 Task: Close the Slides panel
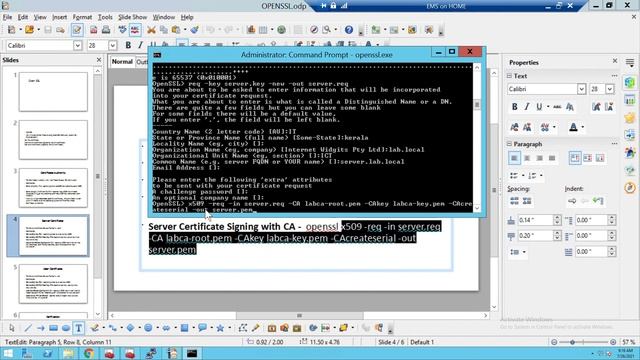point(98,60)
